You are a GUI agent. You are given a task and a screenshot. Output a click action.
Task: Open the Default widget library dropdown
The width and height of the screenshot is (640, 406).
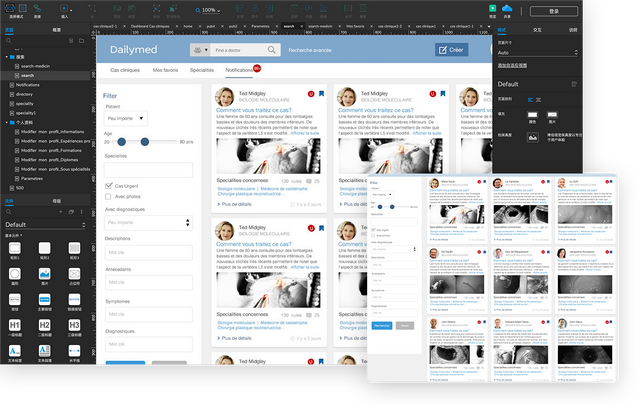coord(45,225)
